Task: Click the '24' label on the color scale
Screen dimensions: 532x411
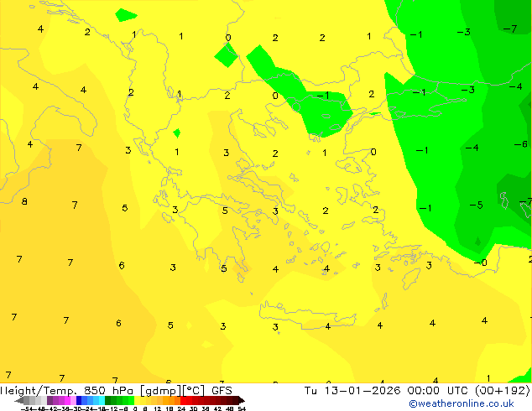Action: click(181, 409)
